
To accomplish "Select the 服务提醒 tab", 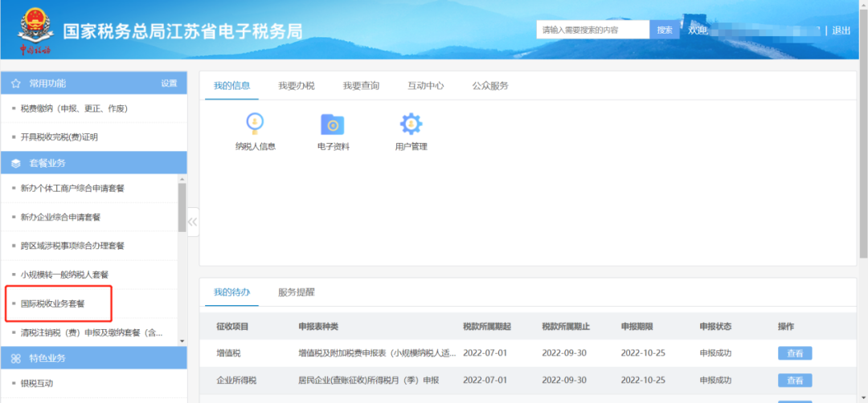I will (296, 292).
